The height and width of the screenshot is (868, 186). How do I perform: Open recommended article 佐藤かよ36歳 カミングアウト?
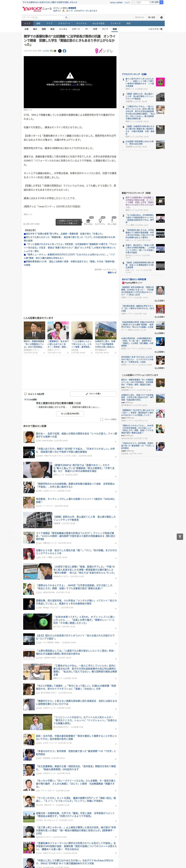[76, 552]
